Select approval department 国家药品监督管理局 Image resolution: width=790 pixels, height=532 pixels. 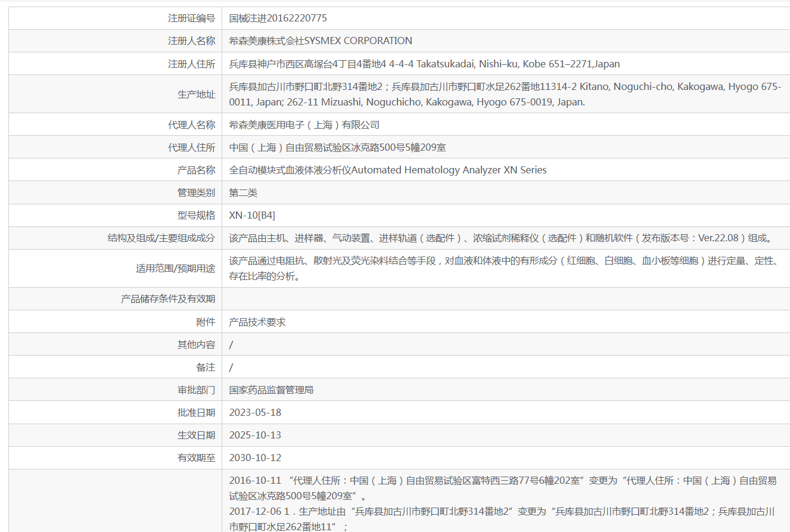click(x=271, y=390)
